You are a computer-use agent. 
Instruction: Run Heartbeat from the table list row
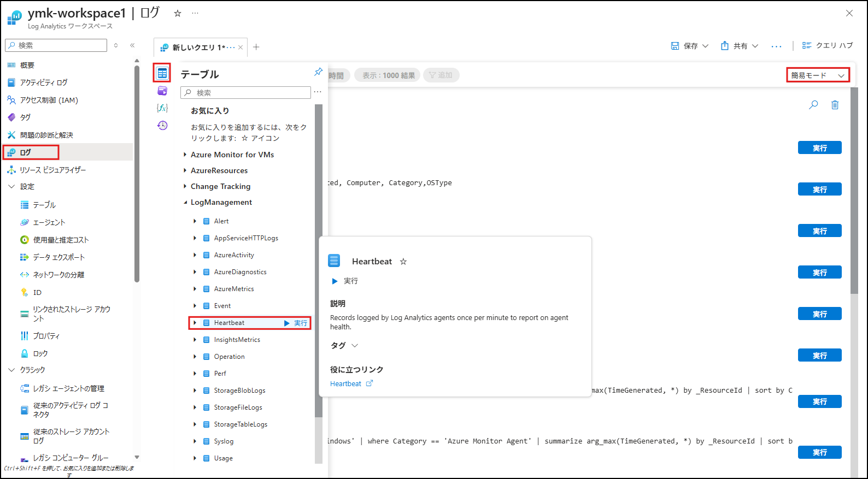tap(296, 323)
